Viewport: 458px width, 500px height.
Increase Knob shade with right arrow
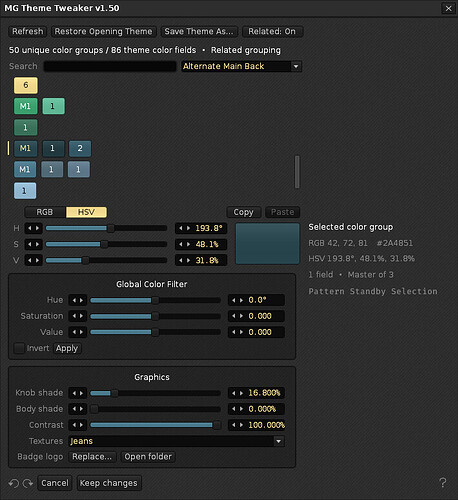(x=82, y=393)
